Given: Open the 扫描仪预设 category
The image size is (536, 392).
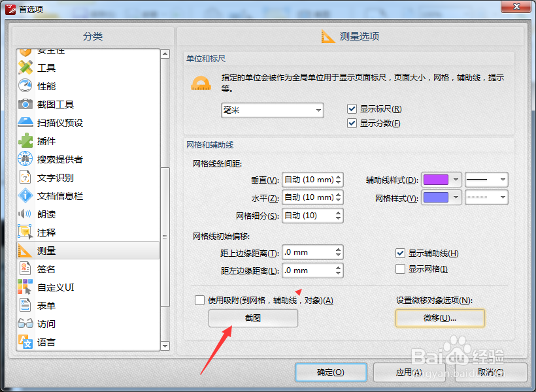Looking at the screenshot, I should click(88, 122).
